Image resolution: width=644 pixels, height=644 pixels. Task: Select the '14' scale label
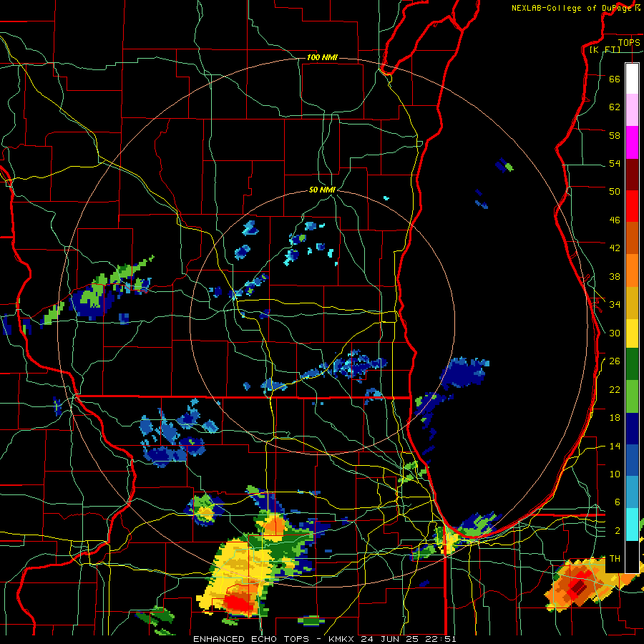click(x=615, y=446)
